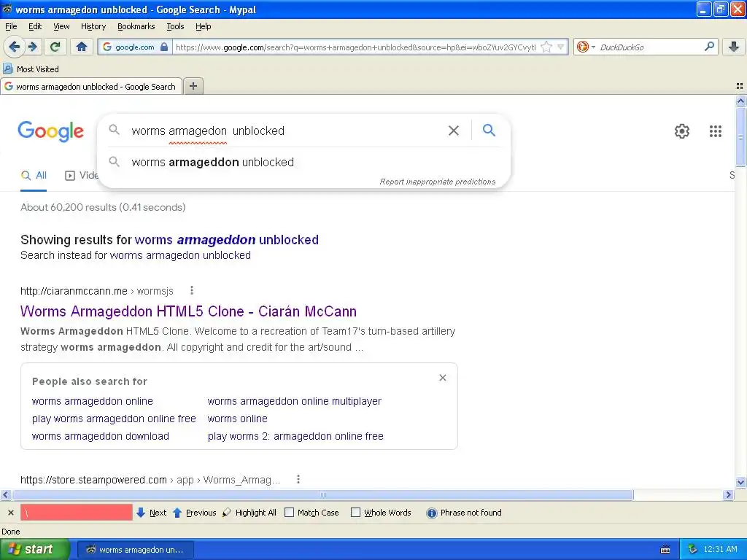Click the safely remove hardware tray icon
This screenshot has height=560, width=747.
tap(692, 549)
